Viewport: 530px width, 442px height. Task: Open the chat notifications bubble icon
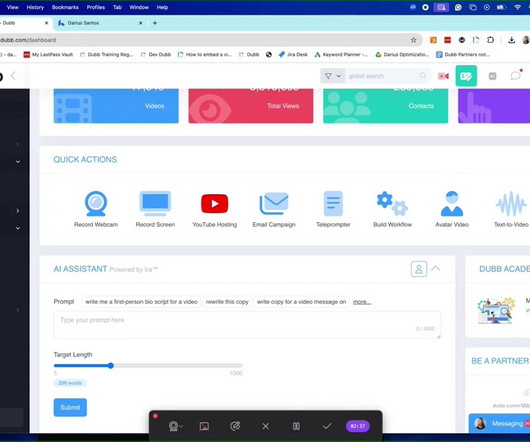(516, 76)
